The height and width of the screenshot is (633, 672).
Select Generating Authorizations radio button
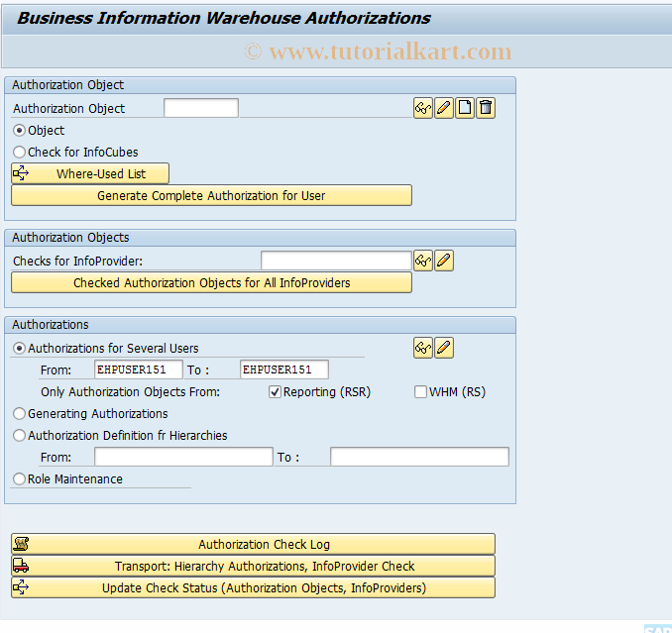click(x=19, y=414)
